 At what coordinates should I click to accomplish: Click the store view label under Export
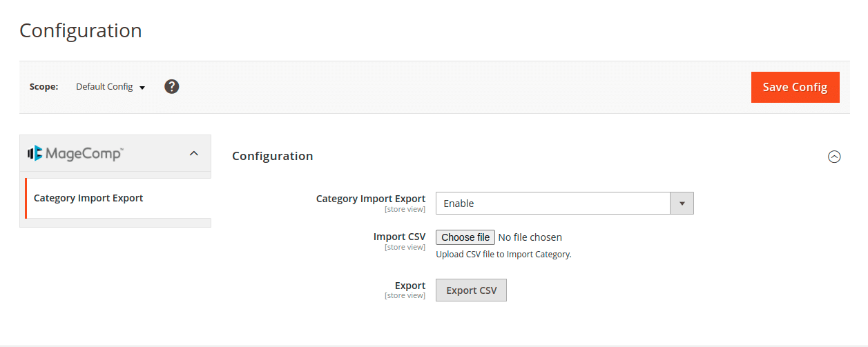(405, 296)
